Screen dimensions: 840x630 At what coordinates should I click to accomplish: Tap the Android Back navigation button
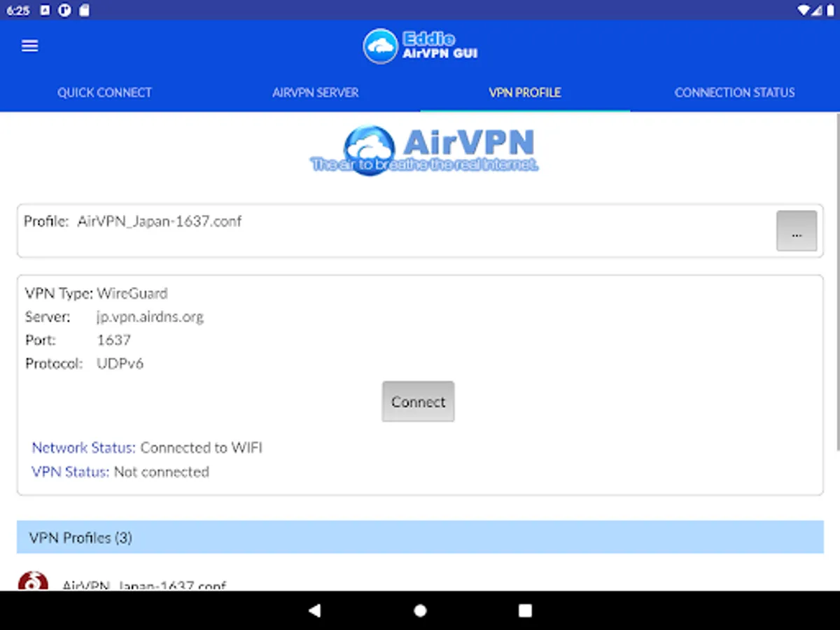pyautogui.click(x=314, y=610)
